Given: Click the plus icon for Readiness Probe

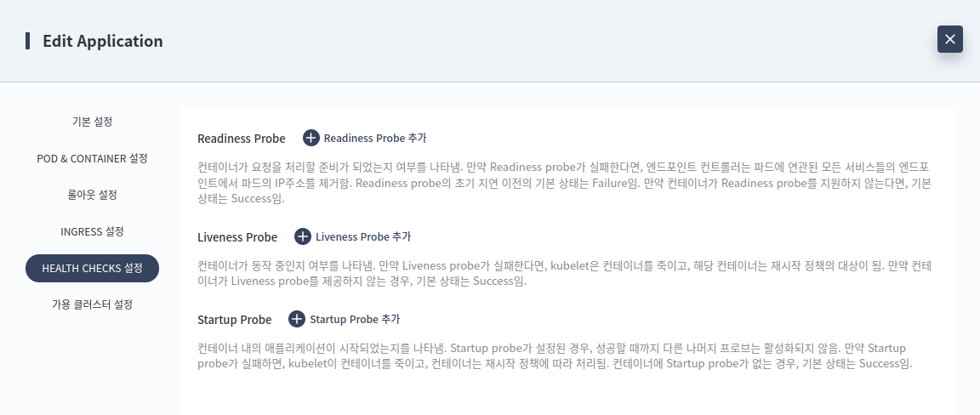Looking at the screenshot, I should coord(311,138).
